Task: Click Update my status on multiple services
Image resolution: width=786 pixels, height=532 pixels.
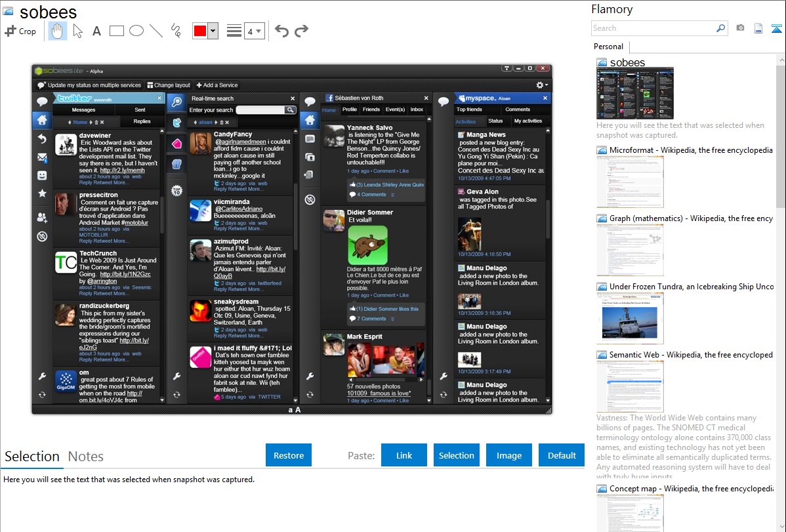Action: (x=89, y=85)
